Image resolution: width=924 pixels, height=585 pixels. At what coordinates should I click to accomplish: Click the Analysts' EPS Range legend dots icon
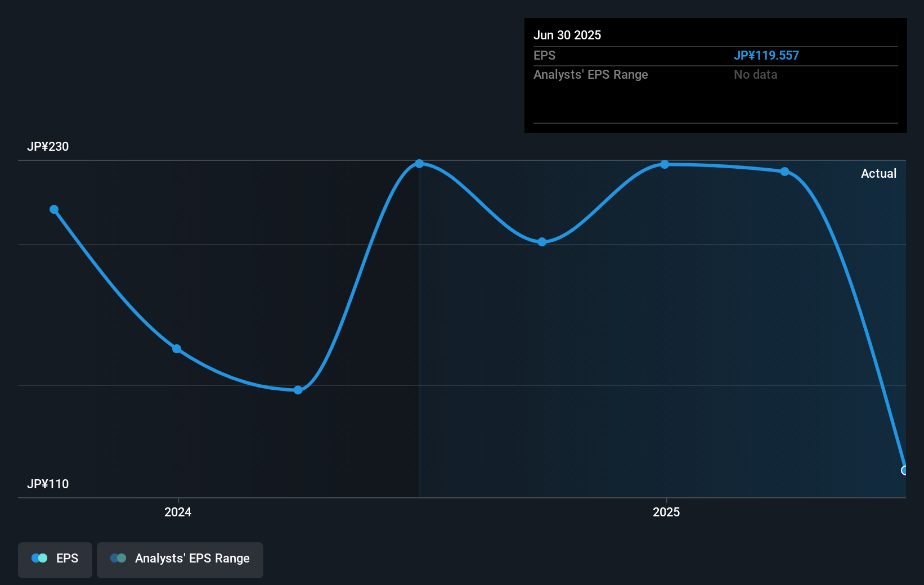(x=118, y=558)
